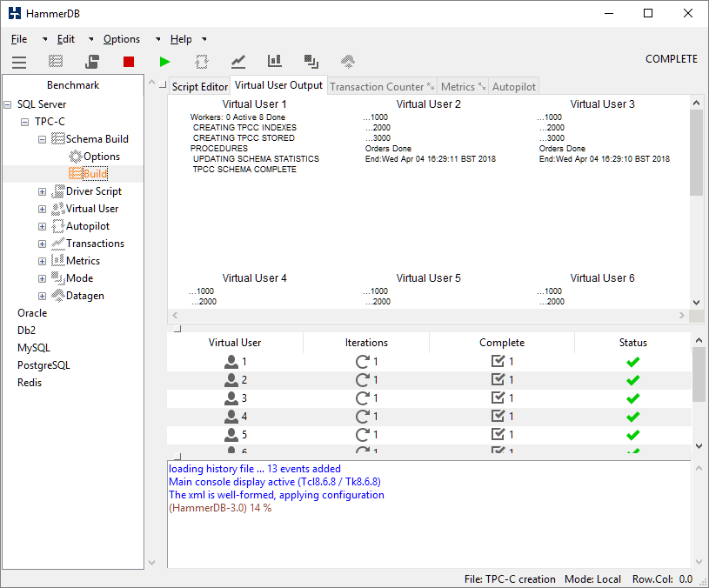Switch to the Autopilot tab
The image size is (709, 588).
[x=513, y=87]
